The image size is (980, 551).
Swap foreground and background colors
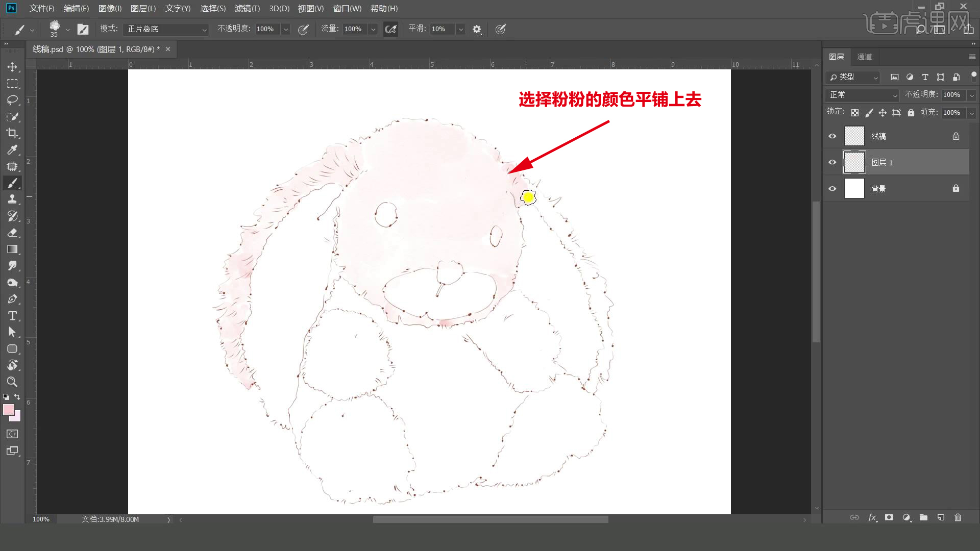[17, 397]
